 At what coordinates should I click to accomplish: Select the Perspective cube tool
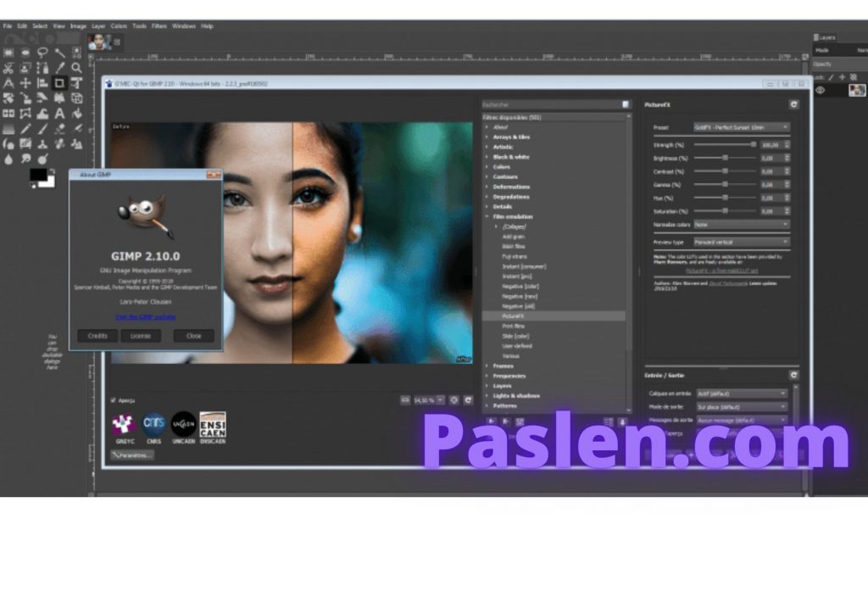point(77,98)
